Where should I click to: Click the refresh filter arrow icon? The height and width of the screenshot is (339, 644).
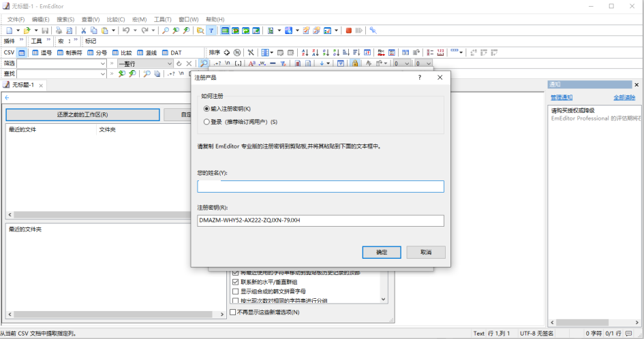179,63
